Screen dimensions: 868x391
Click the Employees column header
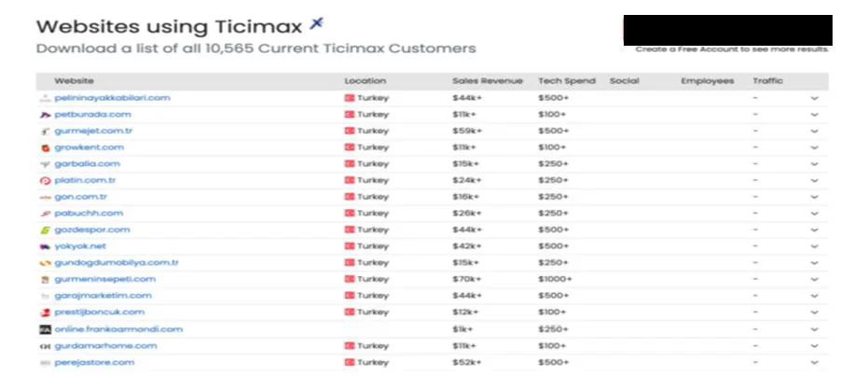click(x=708, y=81)
